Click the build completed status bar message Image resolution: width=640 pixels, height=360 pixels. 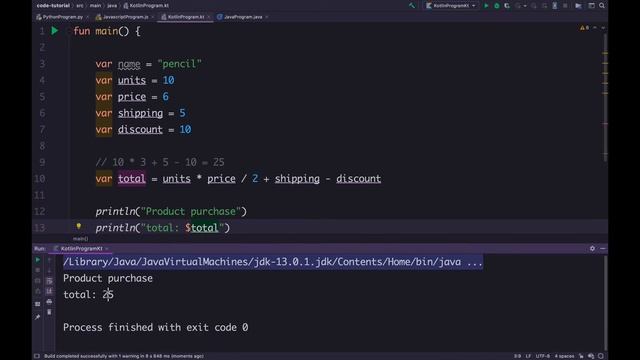tap(124, 356)
